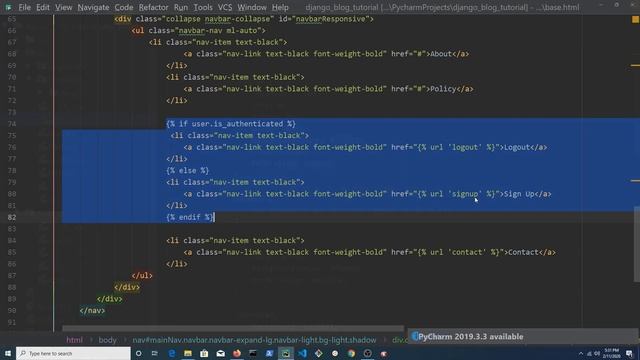Show hidden system tray icons
The image size is (640, 360).
point(580,353)
